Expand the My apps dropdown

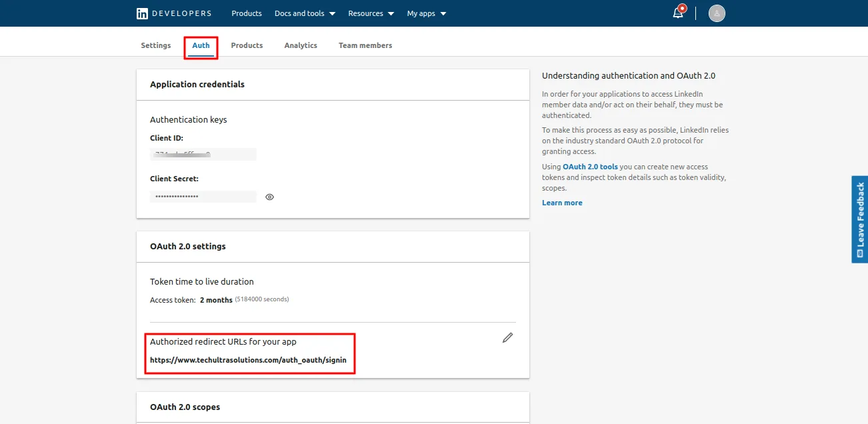[427, 13]
